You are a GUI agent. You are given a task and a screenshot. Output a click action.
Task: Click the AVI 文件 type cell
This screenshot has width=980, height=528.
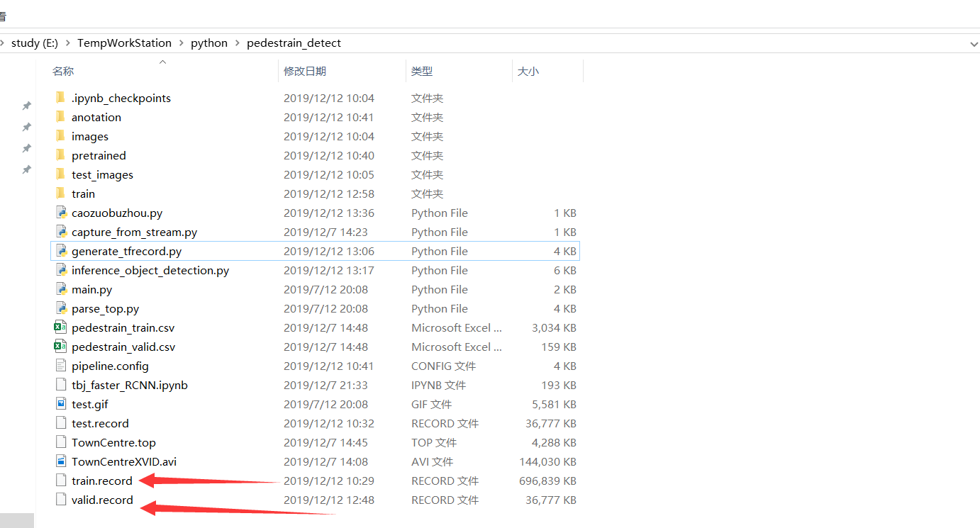(x=432, y=461)
